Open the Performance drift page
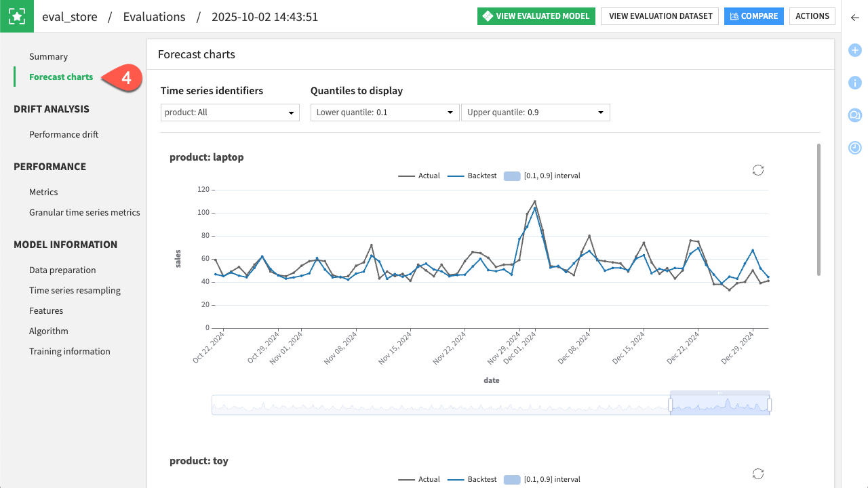The image size is (868, 488). click(64, 134)
